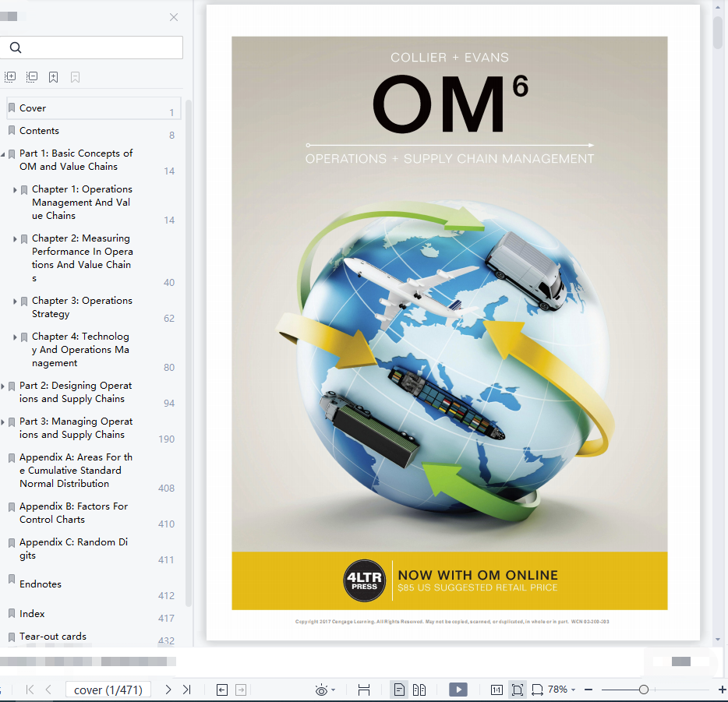Click page number 417 beside Index
Viewport: 728px width, 702px height.
(166, 619)
